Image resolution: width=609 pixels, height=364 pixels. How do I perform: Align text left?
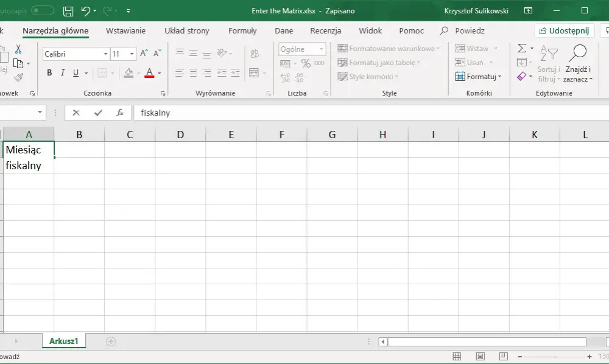coord(180,72)
